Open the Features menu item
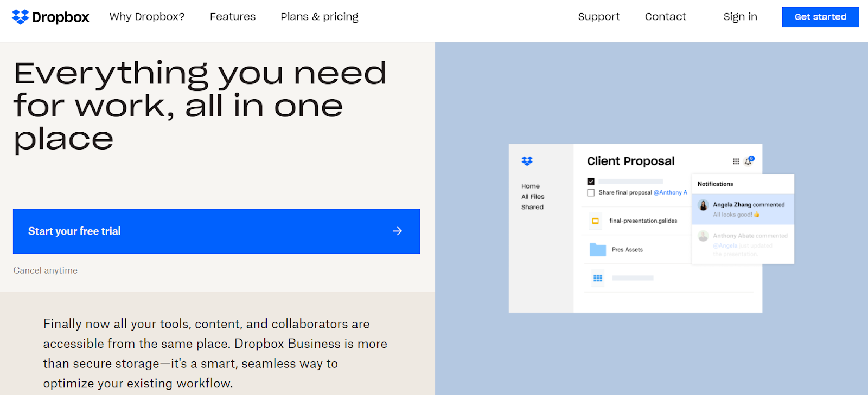The height and width of the screenshot is (395, 868). 233,17
